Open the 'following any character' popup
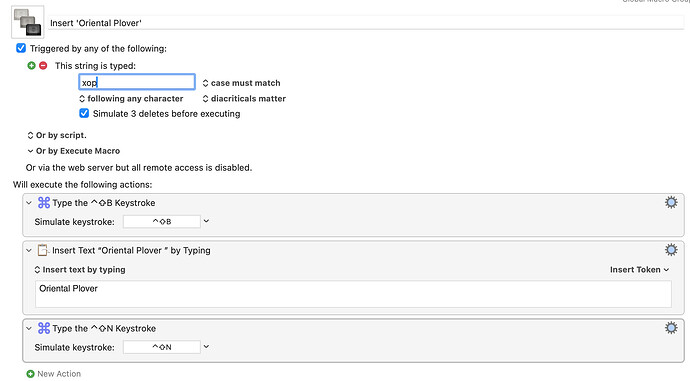Viewport: 690px width, 381px height. [131, 99]
